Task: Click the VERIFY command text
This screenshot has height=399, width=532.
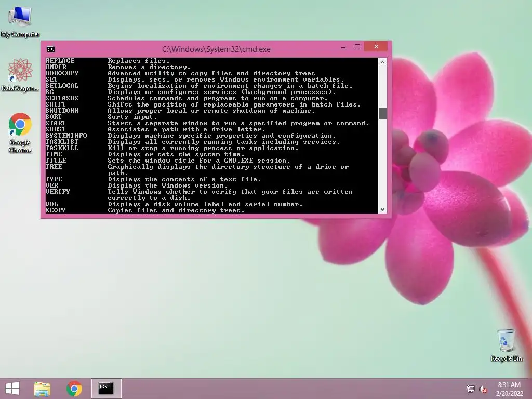Action: [58, 192]
